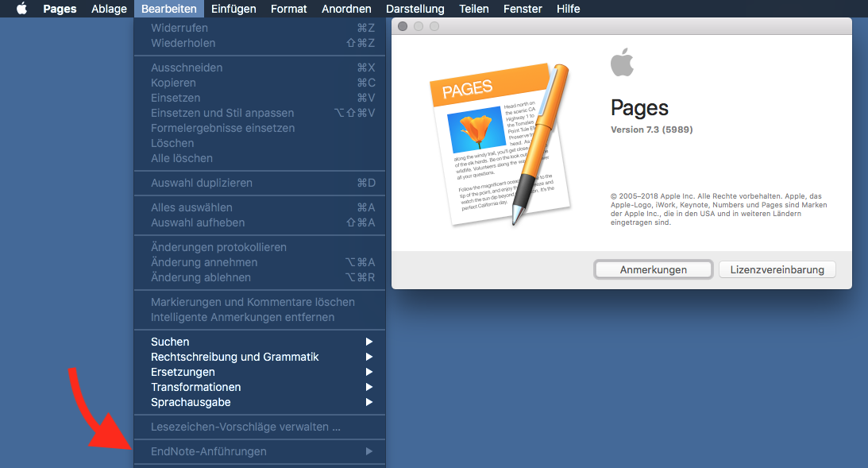Open the Ablage menu
The height and width of the screenshot is (468, 868).
[109, 9]
